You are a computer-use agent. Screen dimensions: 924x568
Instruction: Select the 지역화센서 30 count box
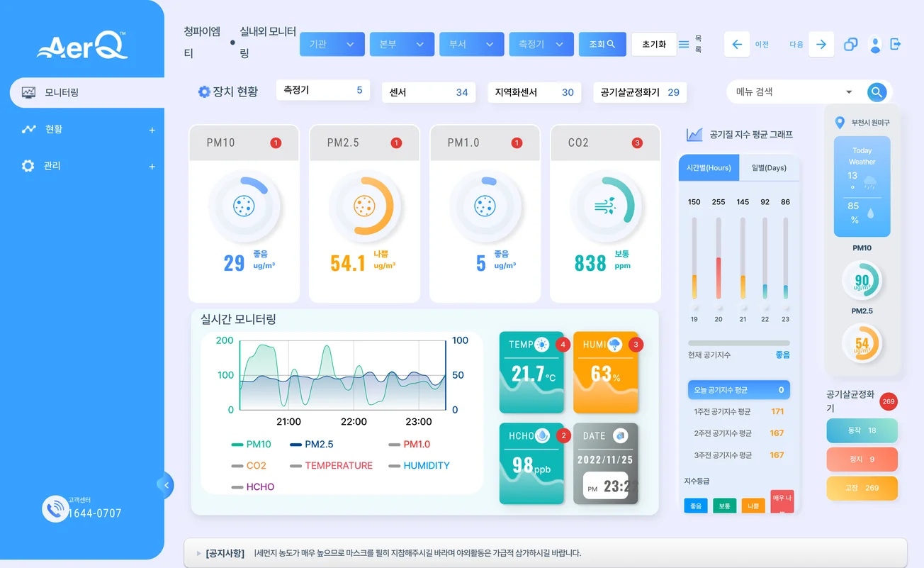tap(534, 92)
